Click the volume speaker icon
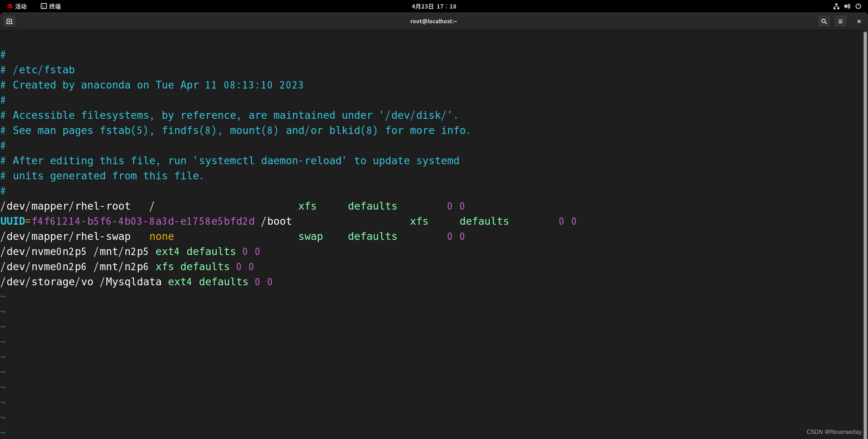The image size is (868, 439). pyautogui.click(x=847, y=6)
